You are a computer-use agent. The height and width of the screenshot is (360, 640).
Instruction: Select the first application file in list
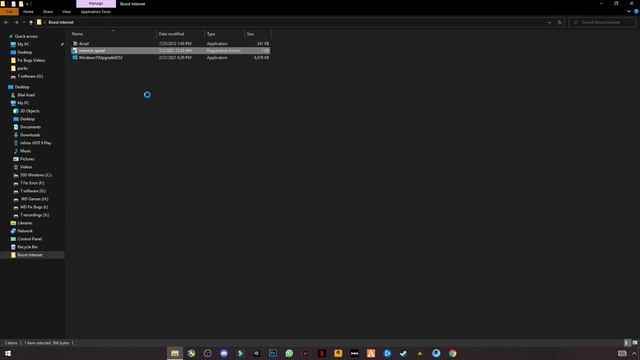(x=170, y=44)
